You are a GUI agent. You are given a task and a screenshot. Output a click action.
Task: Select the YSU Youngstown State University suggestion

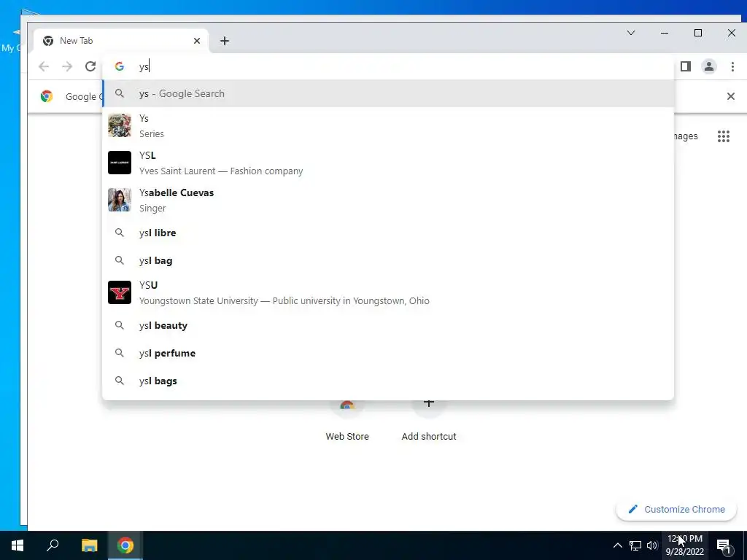[388, 293]
